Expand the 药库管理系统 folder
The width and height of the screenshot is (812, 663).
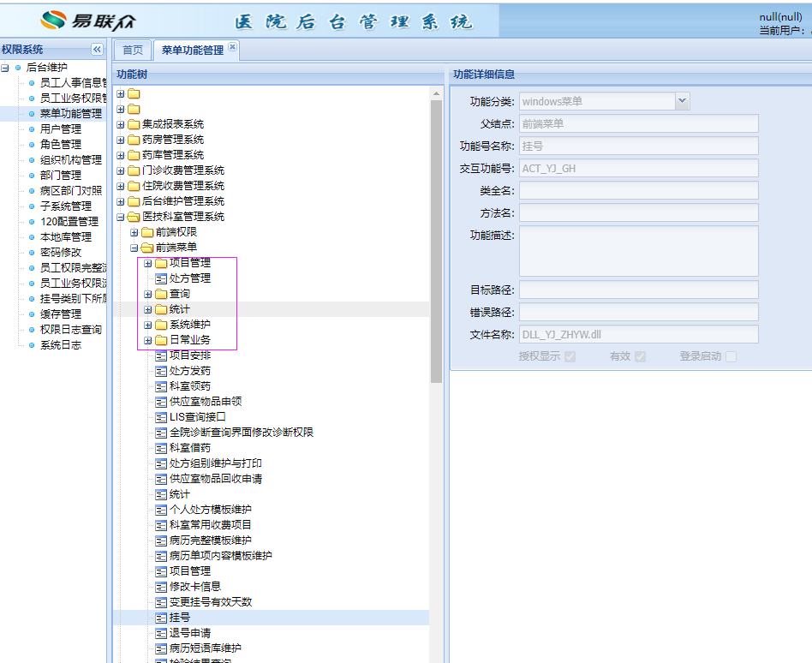point(120,155)
